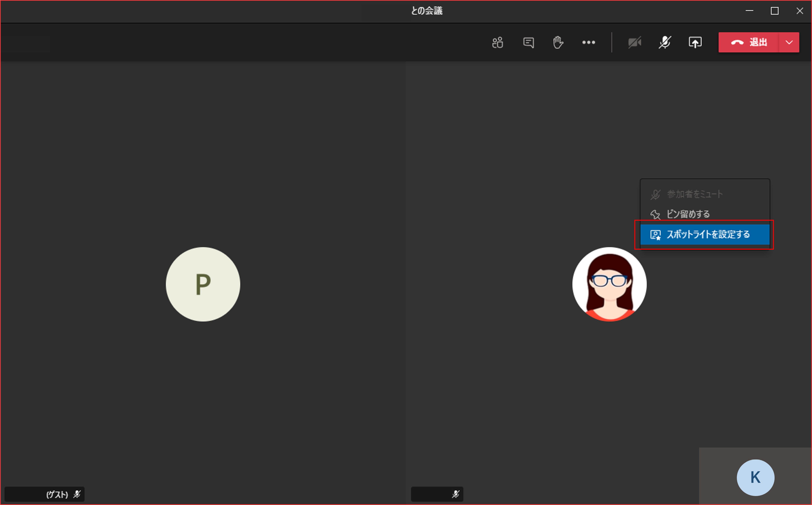
Task: Turn on the camera
Action: point(634,42)
